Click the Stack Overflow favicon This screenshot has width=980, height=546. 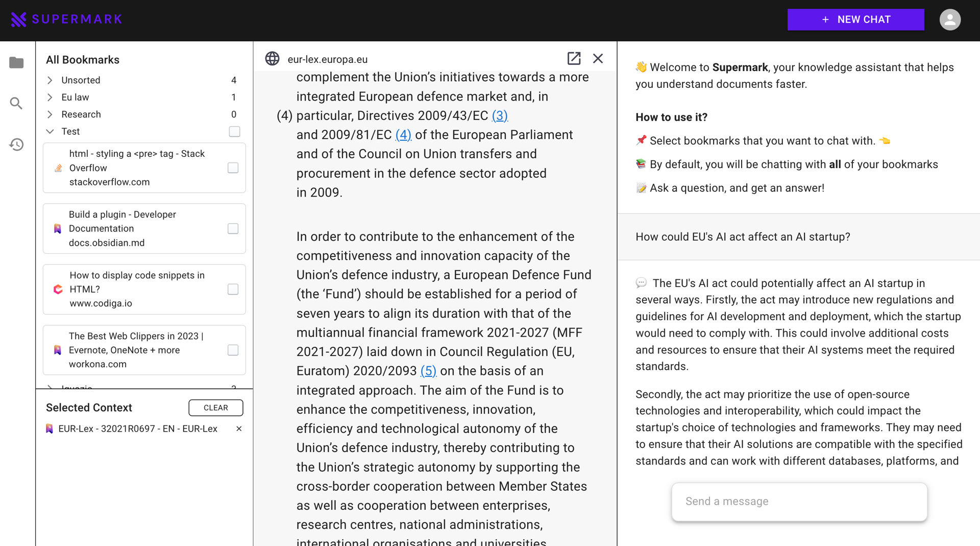58,168
